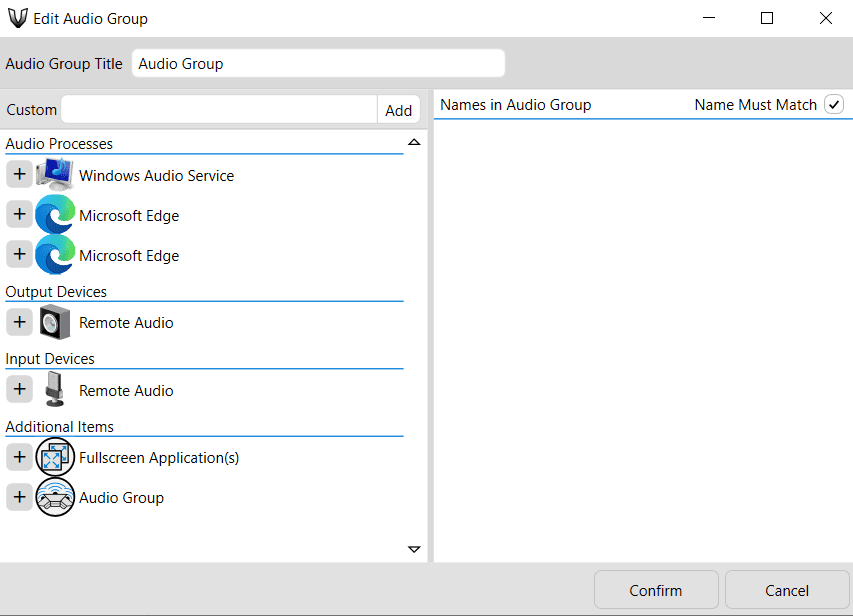
Task: Click the Windows Audio Service computer icon
Action: [55, 175]
